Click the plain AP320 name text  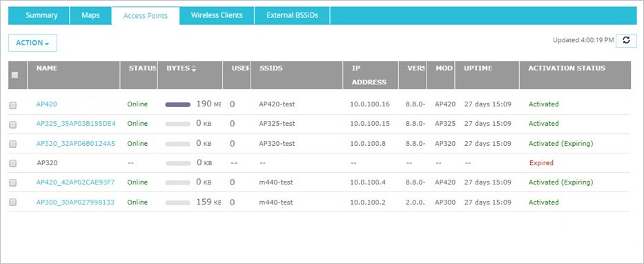click(x=47, y=163)
